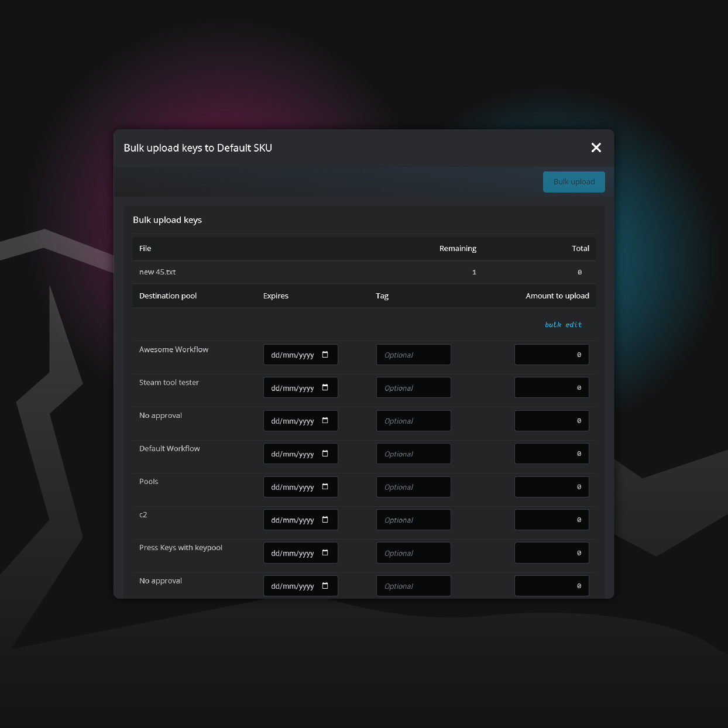Open calendar picker for Pools expiry
This screenshot has height=728, width=728.
tap(325, 487)
